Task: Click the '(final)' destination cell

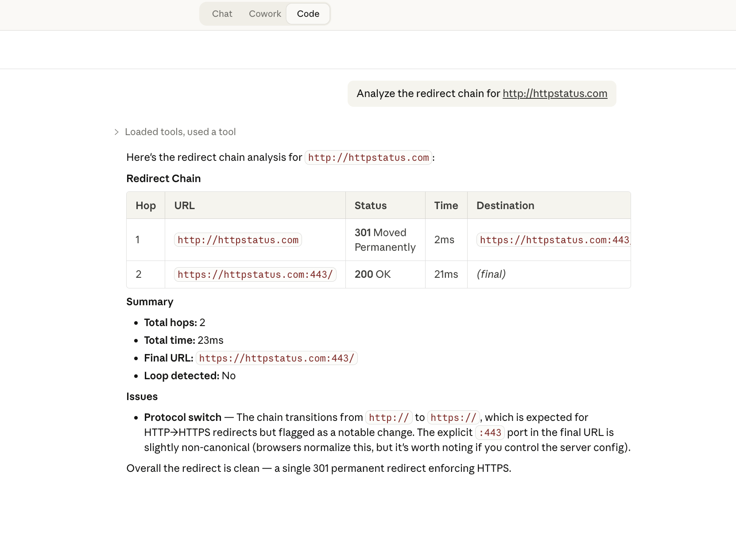Action: [x=491, y=274]
